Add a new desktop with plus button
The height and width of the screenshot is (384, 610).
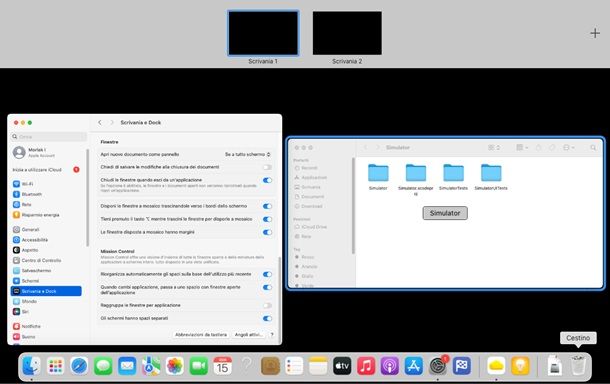(x=595, y=33)
